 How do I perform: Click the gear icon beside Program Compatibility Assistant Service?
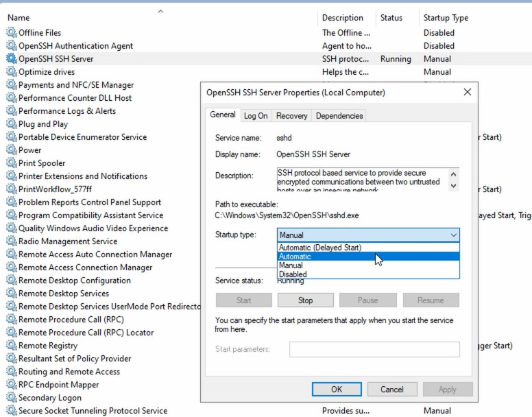11,215
